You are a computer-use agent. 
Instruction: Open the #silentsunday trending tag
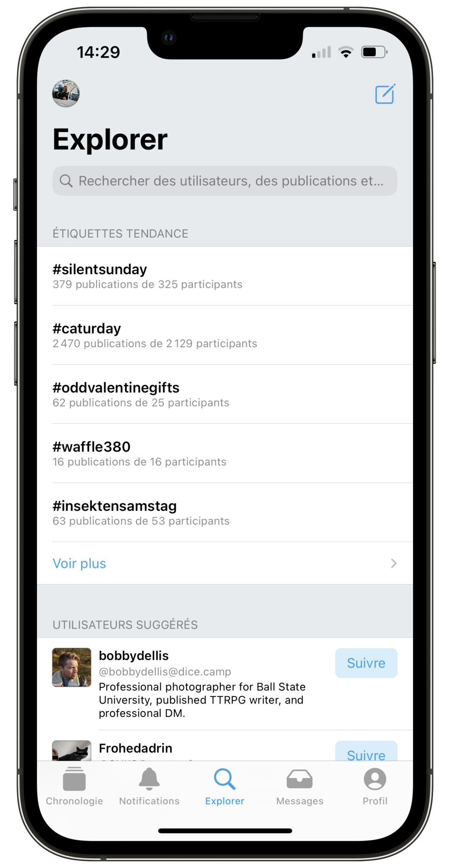tap(225, 276)
